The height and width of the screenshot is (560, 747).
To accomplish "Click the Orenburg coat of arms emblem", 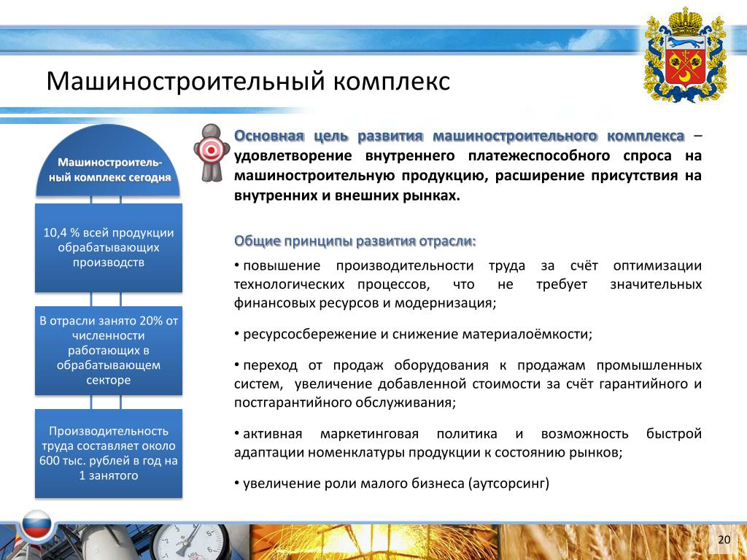I will pos(686,54).
